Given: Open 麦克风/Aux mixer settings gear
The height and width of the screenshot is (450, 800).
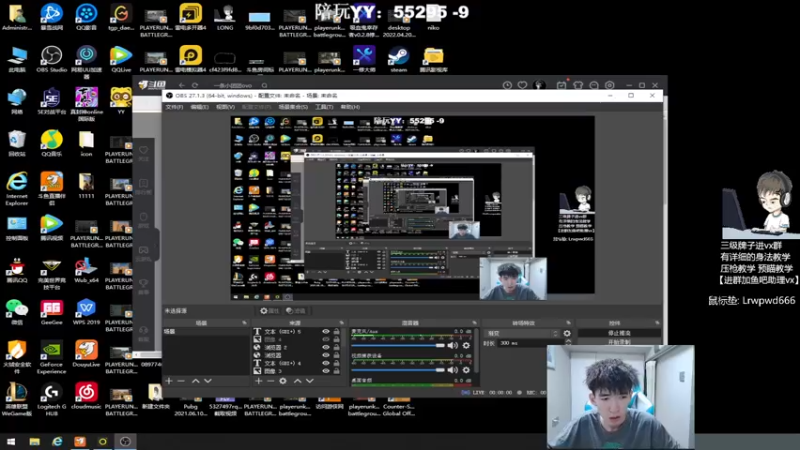Looking at the screenshot, I should click(466, 345).
